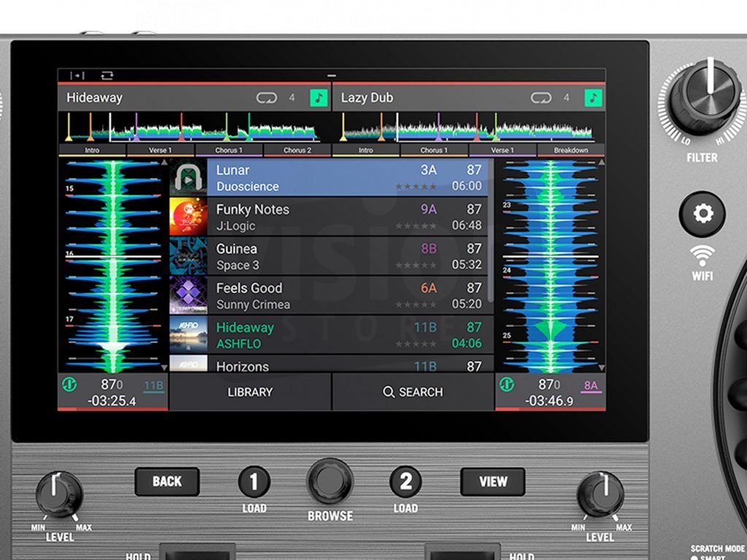Jump to Chorus 1 section of Lazy Dub deck

[x=434, y=150]
